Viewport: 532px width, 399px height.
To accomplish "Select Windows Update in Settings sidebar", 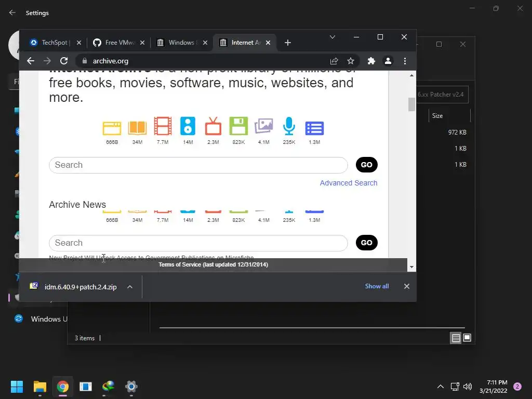I will click(x=41, y=319).
